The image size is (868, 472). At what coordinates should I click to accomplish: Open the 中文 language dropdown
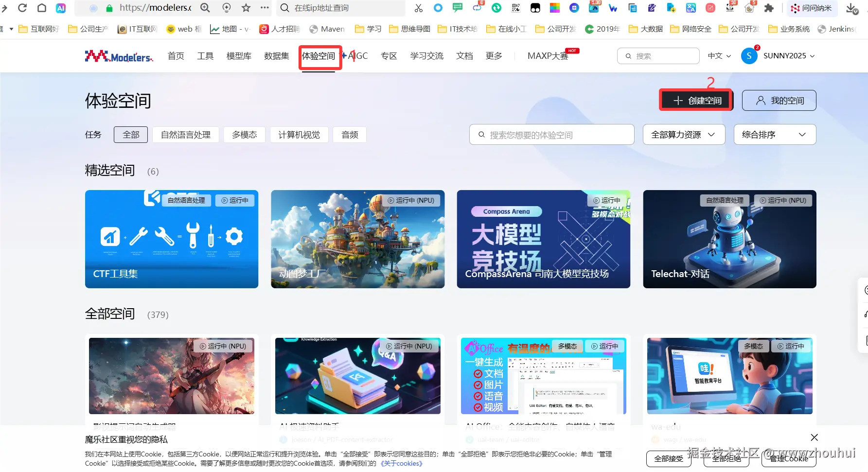pos(719,56)
